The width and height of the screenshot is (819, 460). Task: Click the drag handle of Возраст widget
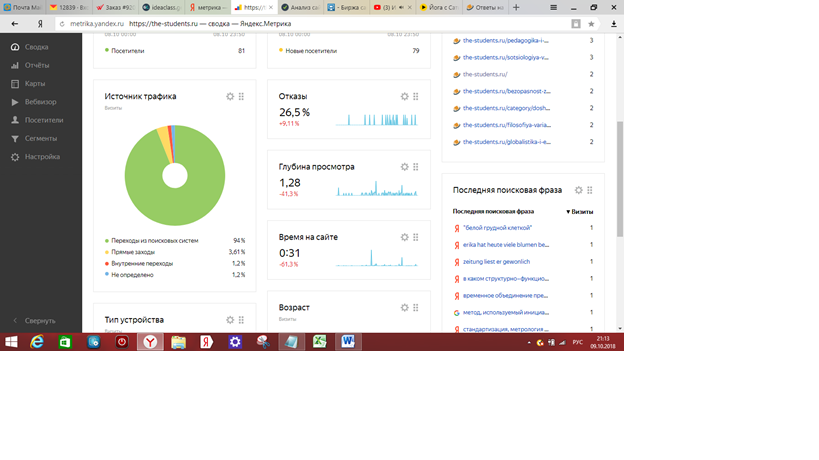point(416,308)
